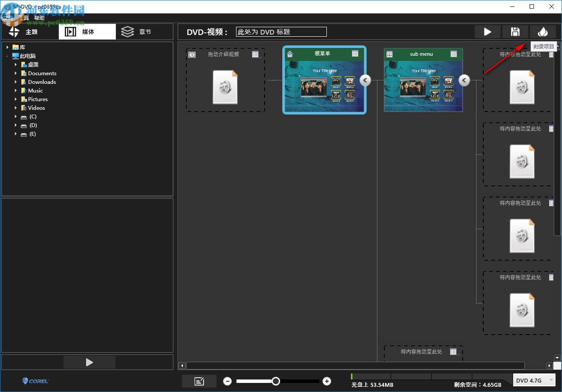Click the grid icon on the sub menu thumbnail
The image size is (562, 392).
click(x=454, y=54)
